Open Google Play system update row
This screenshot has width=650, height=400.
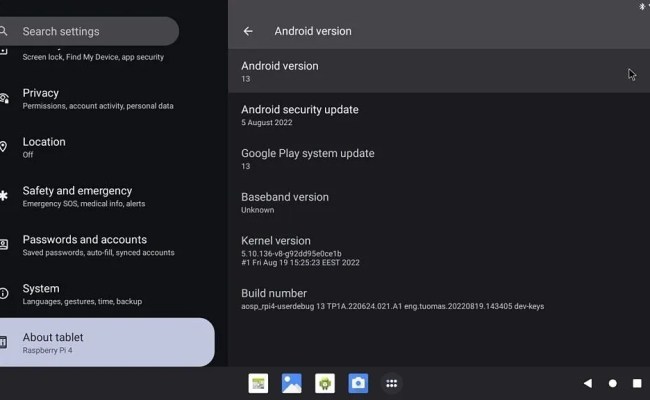click(x=439, y=159)
